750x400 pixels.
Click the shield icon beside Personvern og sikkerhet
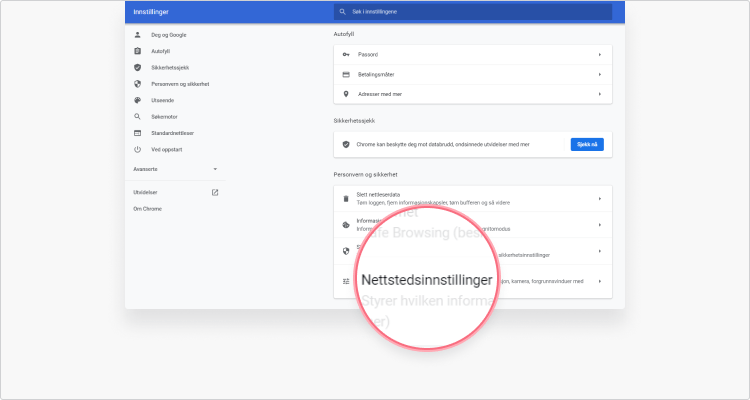point(137,84)
